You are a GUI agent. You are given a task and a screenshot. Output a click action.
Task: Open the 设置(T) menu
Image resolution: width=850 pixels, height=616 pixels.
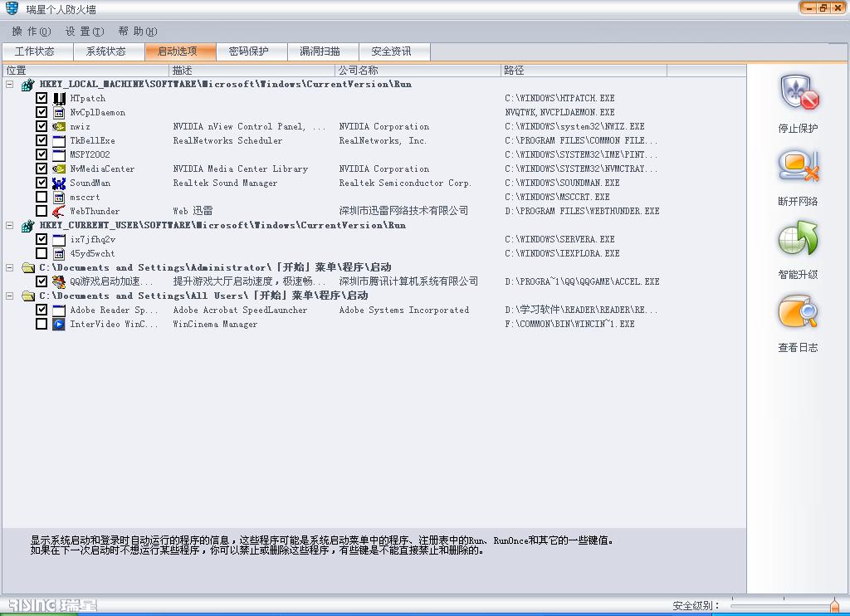pos(85,32)
